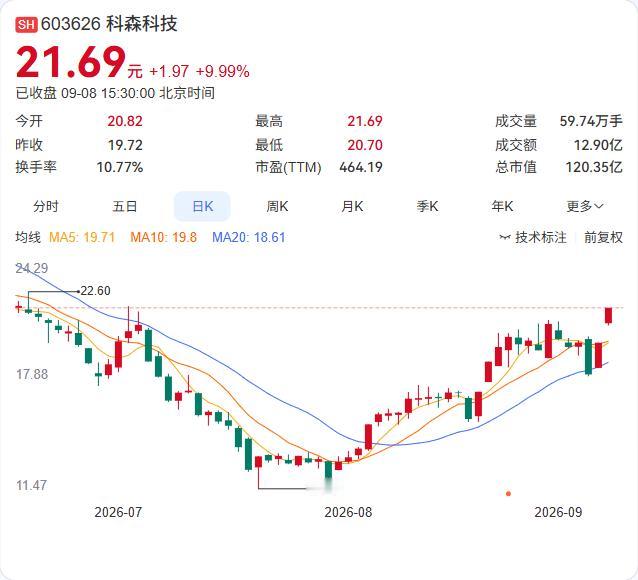Select the 季K chart tab
The image size is (638, 580).
[427, 206]
